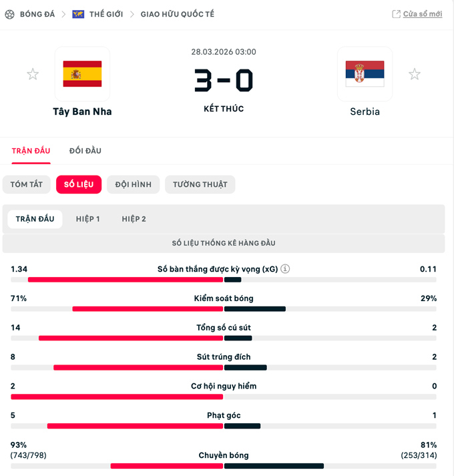Click the open-in-new-window icon

(x=396, y=14)
